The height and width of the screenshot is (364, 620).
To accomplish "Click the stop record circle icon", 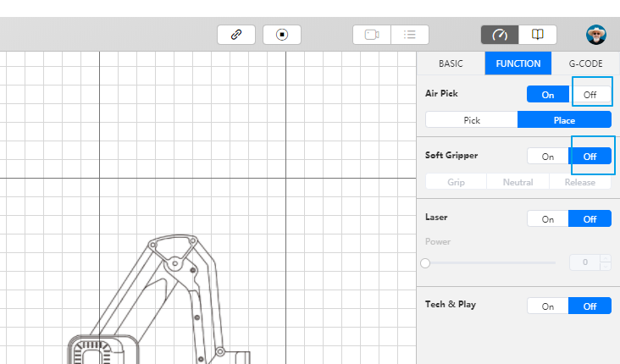I will pos(282,35).
